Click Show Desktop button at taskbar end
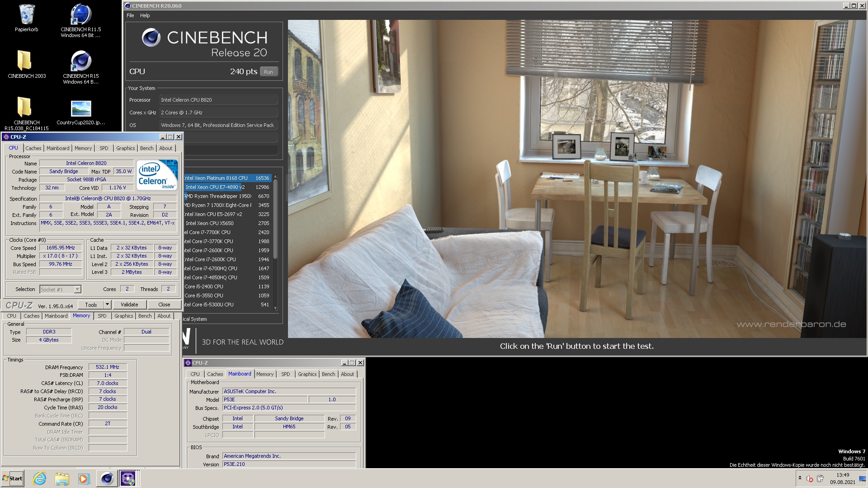Image resolution: width=868 pixels, height=488 pixels. [863, 479]
